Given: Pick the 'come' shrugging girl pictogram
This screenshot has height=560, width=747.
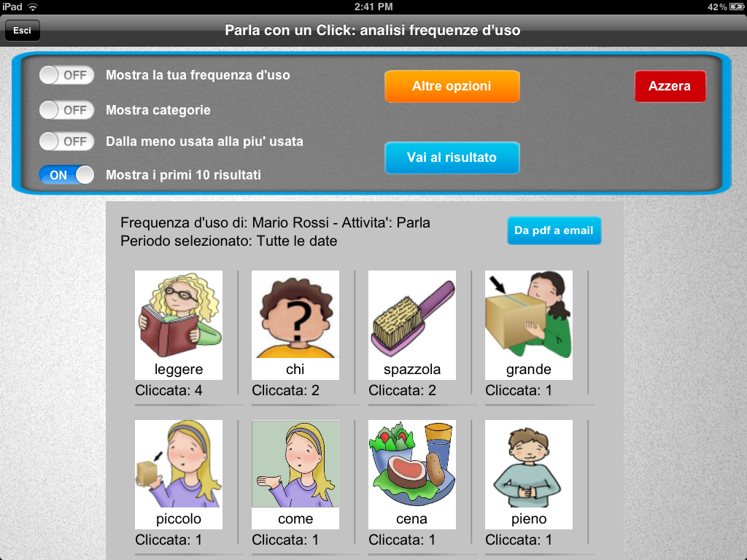Looking at the screenshot, I should point(295,474).
